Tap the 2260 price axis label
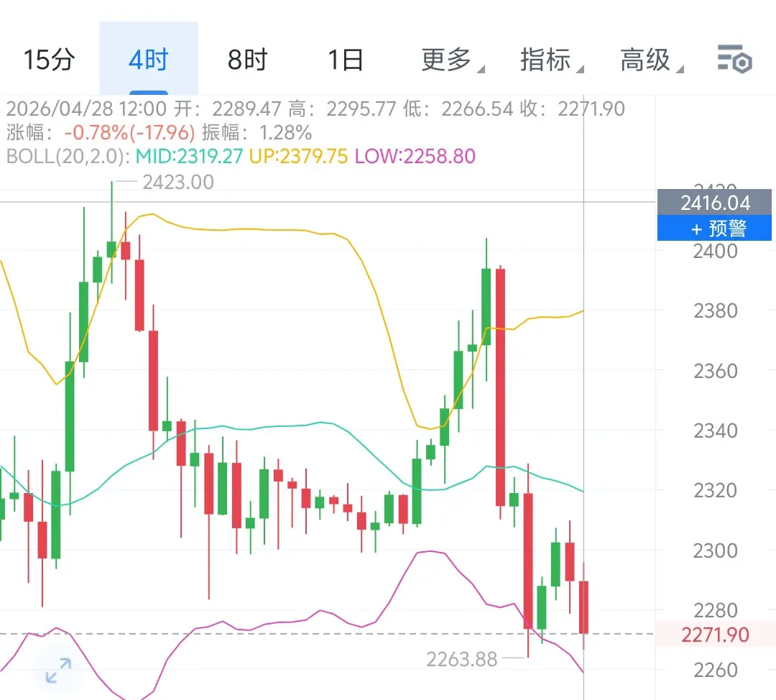 [715, 671]
